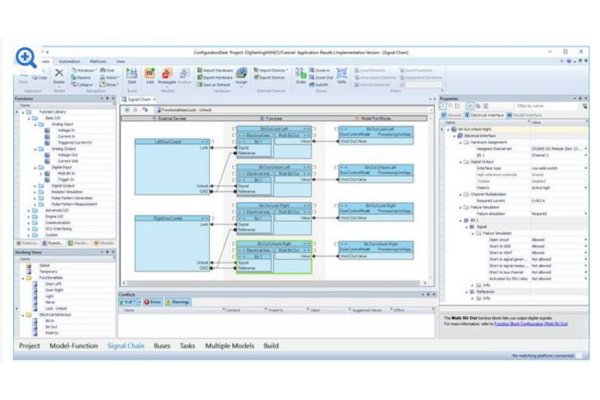The height and width of the screenshot is (400, 600).
Task: Collapse the Electrical behaviour folder
Action: tap(23, 315)
